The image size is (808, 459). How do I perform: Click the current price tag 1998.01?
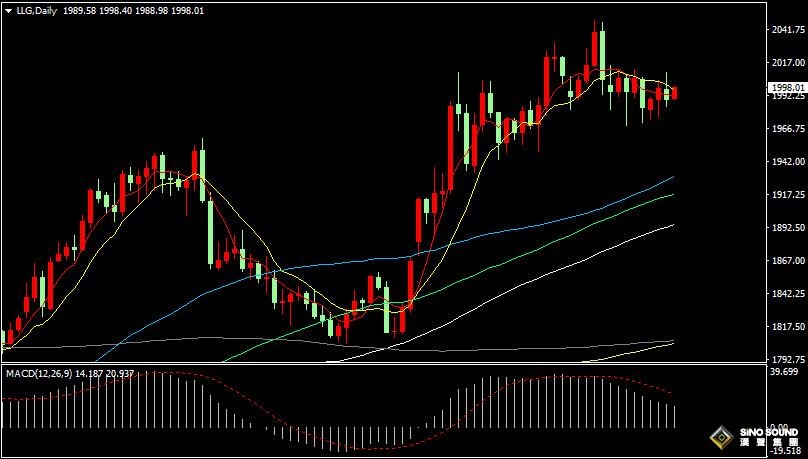coord(786,88)
